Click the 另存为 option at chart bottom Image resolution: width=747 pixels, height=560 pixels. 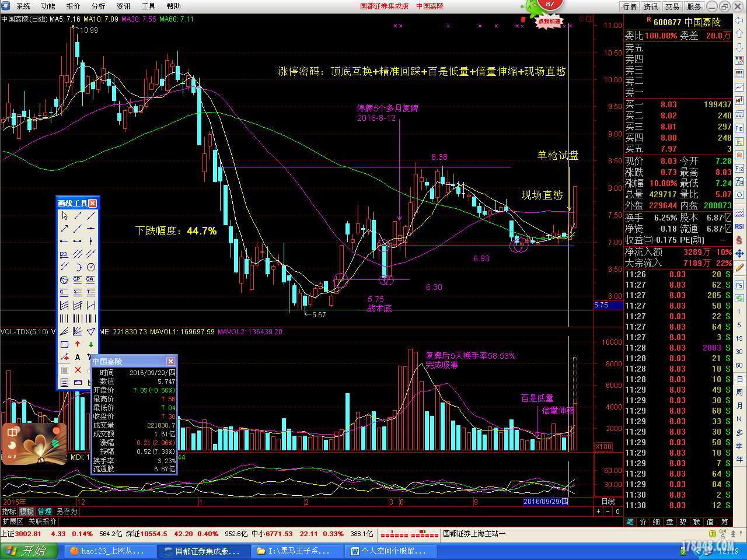[x=67, y=511]
